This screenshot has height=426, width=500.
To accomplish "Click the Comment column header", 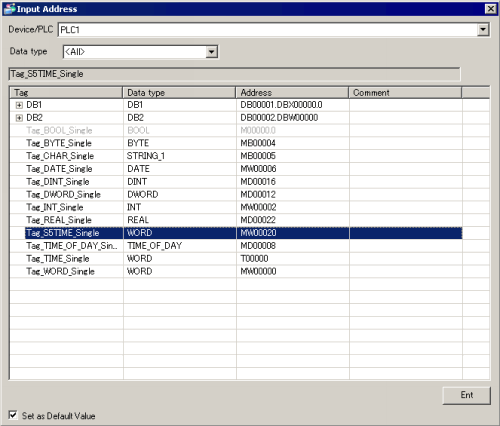I will click(x=405, y=93).
